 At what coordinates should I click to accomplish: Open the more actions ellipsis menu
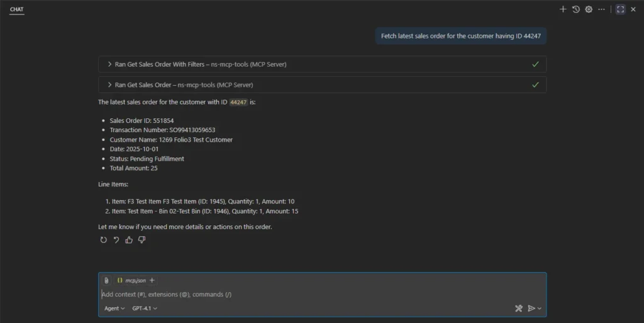[x=601, y=9]
